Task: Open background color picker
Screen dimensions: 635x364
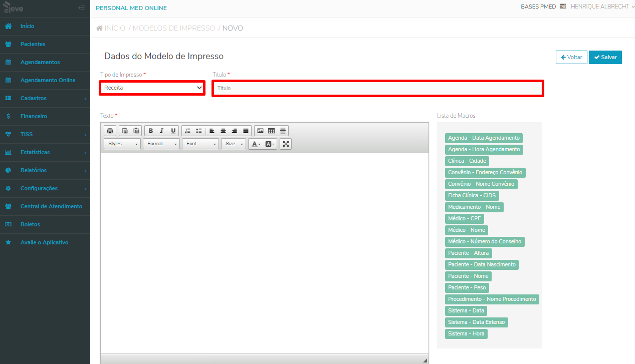Action: (x=270, y=144)
